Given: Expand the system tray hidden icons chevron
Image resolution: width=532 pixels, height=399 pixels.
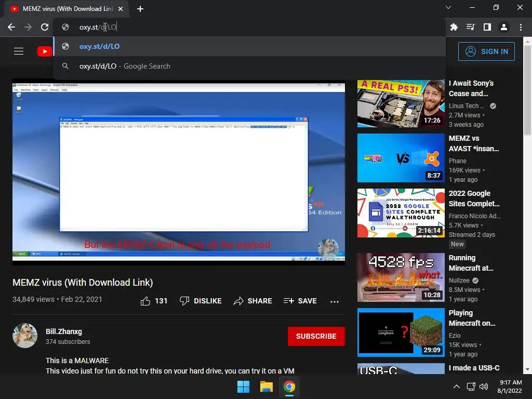Looking at the screenshot, I should 457,387.
